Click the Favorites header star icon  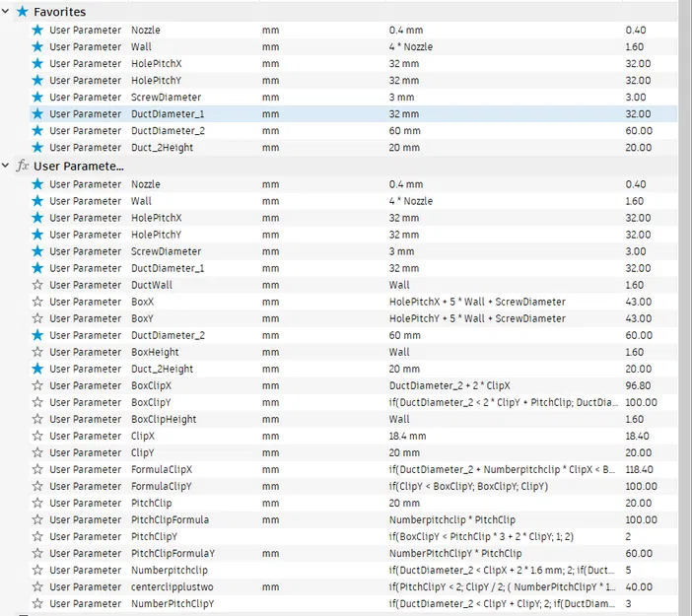[22, 12]
